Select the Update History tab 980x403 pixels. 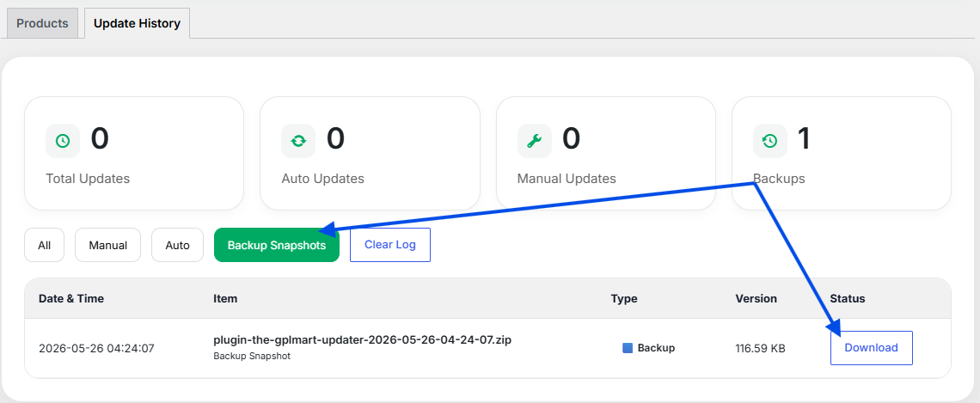[137, 24]
